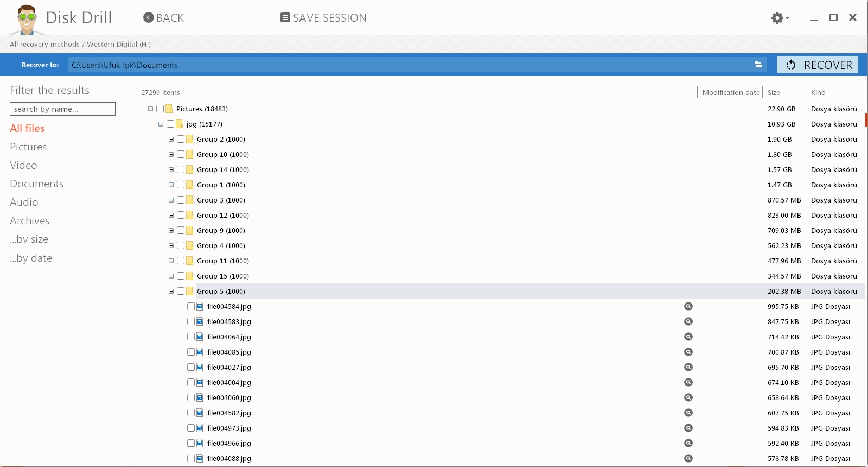Image resolution: width=868 pixels, height=467 pixels.
Task: Click the jpg folder icon
Action: point(179,124)
